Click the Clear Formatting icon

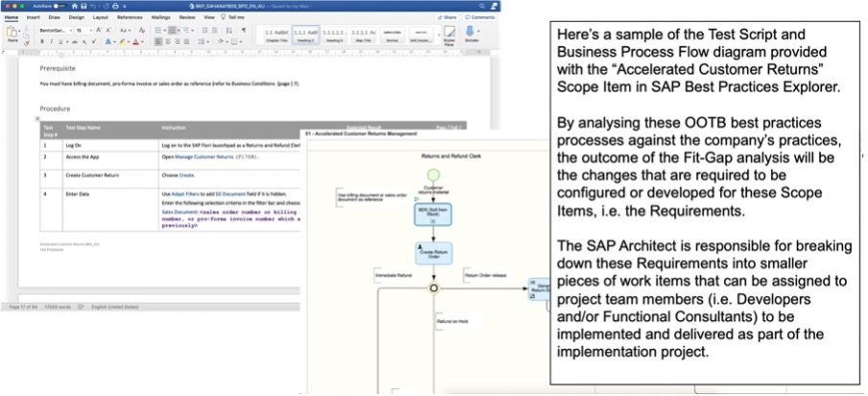[142, 31]
